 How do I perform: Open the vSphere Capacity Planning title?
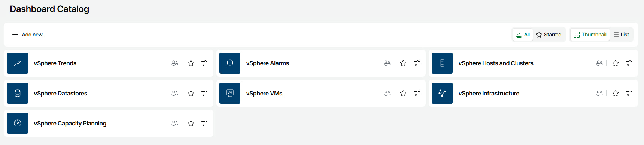[x=70, y=123]
